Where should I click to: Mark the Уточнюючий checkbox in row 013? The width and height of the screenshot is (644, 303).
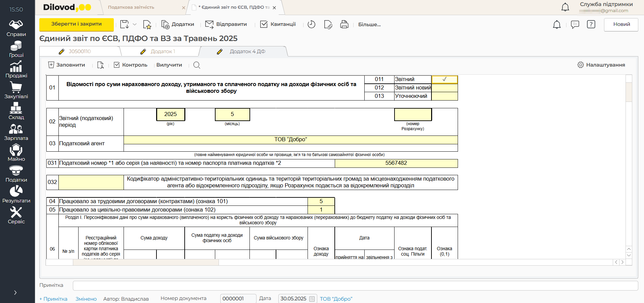[x=444, y=96]
